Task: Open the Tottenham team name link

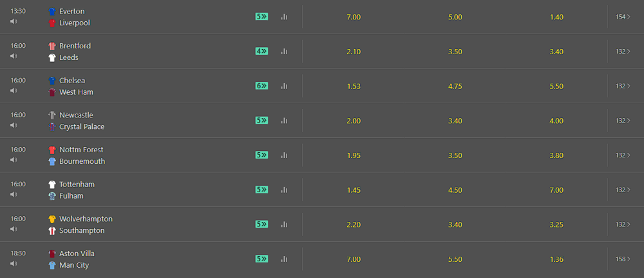Action: (77, 184)
